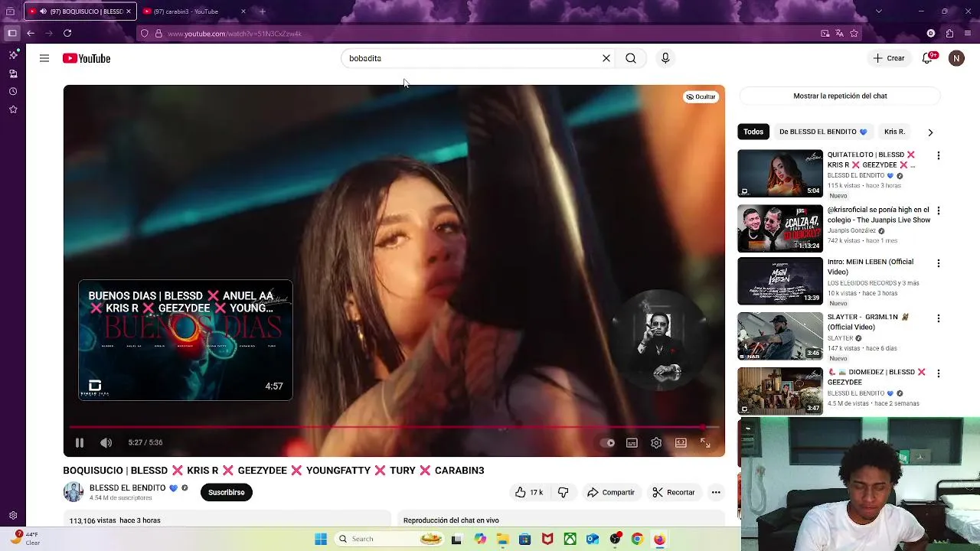
Task: Show more filter chips with right arrow
Action: point(930,132)
